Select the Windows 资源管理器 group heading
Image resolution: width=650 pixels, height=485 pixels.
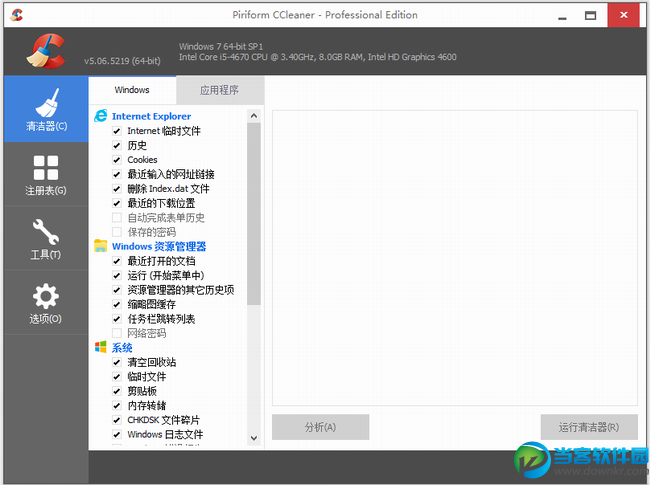point(159,247)
